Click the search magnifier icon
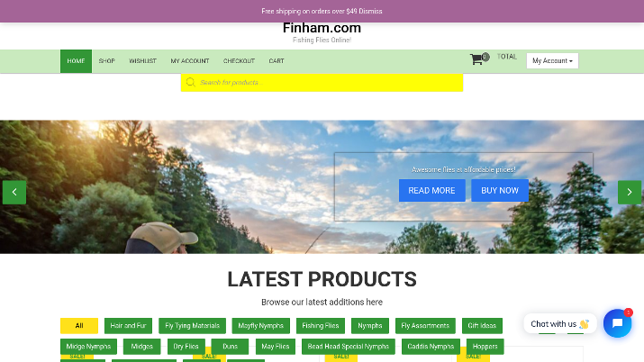 pos(190,82)
